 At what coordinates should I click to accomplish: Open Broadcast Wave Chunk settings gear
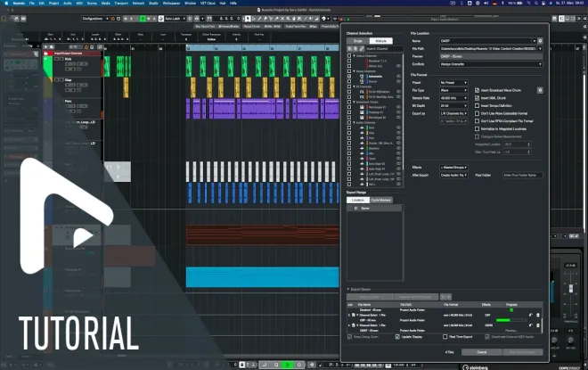540,90
